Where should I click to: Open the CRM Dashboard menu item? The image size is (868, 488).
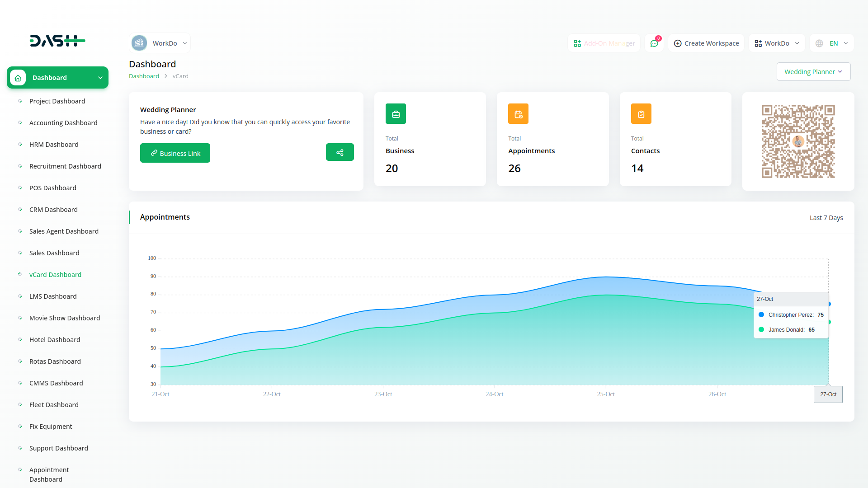pos(53,210)
